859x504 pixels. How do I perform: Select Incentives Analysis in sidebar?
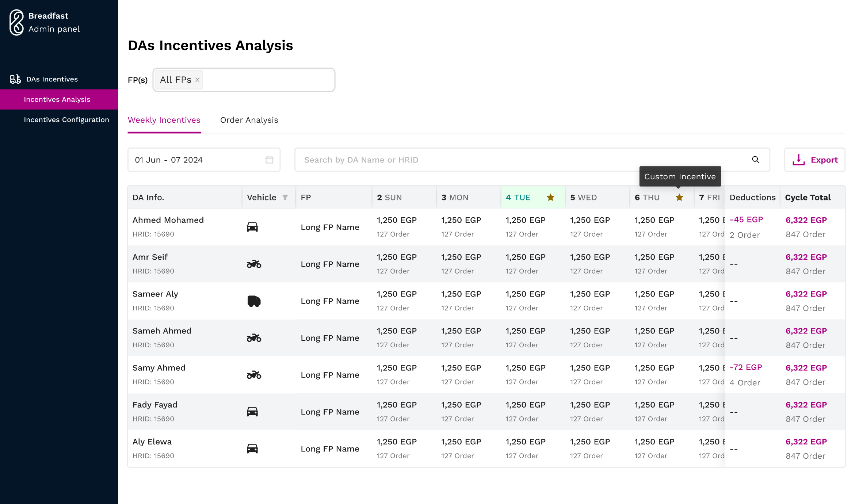point(57,99)
